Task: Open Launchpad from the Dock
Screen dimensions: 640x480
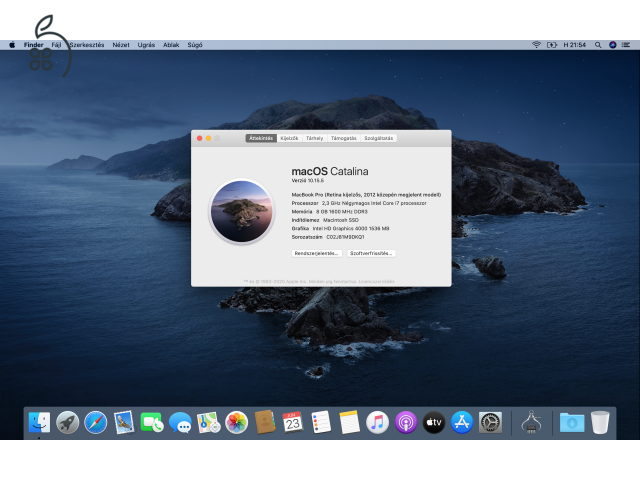Action: [67, 422]
